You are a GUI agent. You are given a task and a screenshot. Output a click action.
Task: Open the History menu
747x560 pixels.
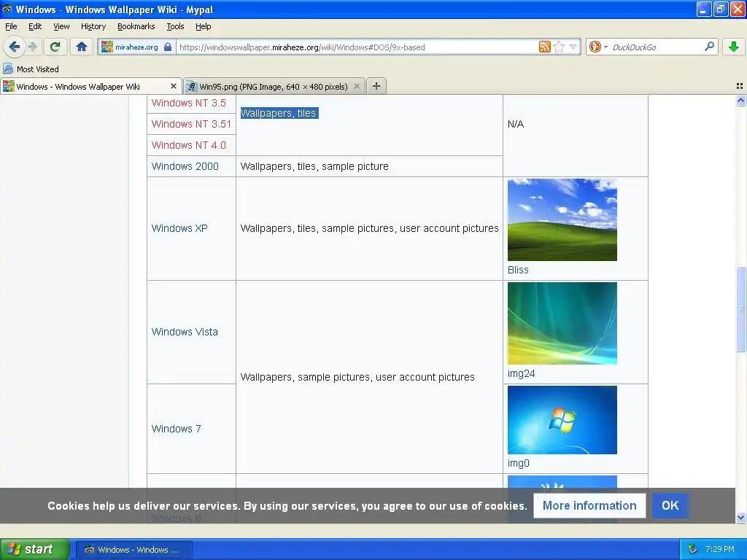point(93,27)
